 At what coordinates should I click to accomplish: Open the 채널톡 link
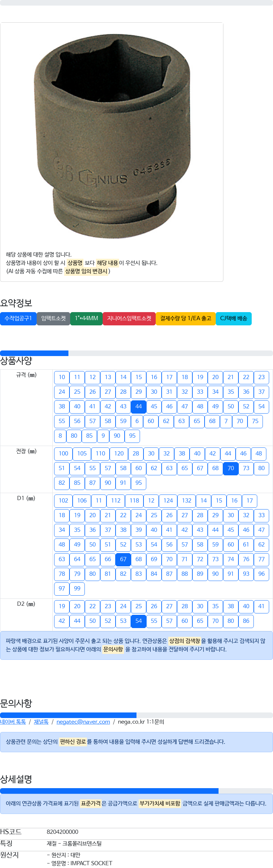[41, 722]
